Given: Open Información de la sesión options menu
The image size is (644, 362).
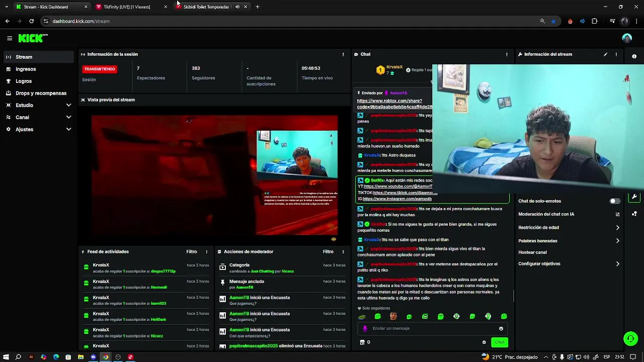Looking at the screenshot, I should pos(343,54).
